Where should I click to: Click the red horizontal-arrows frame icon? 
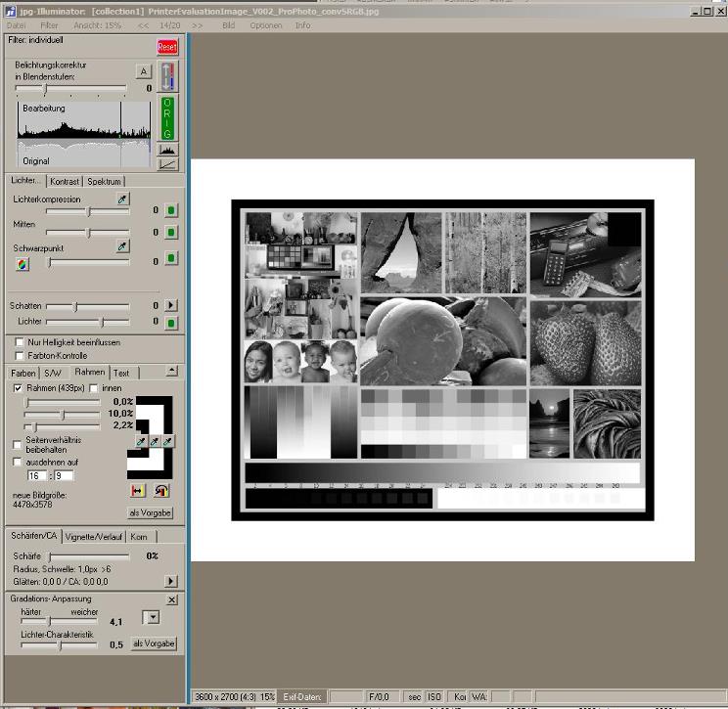tap(138, 489)
